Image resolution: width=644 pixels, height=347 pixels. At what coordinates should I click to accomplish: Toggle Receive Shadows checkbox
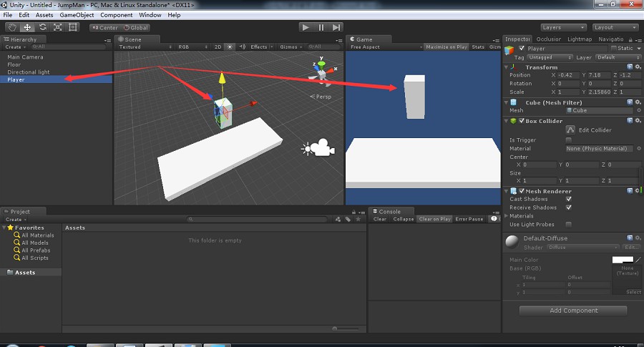click(569, 207)
